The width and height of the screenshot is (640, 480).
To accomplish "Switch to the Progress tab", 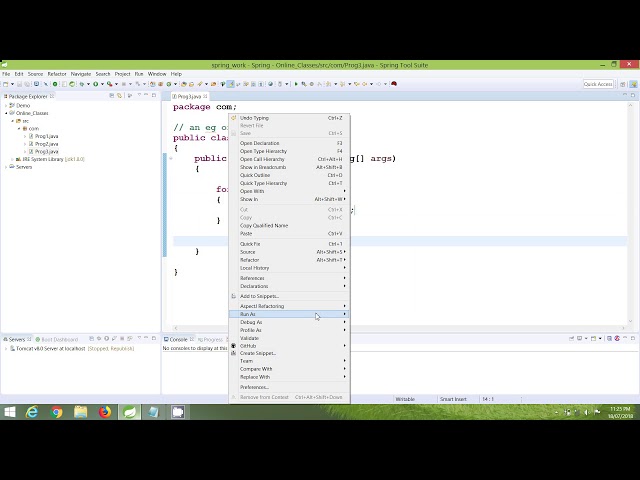I will pyautogui.click(x=210, y=339).
